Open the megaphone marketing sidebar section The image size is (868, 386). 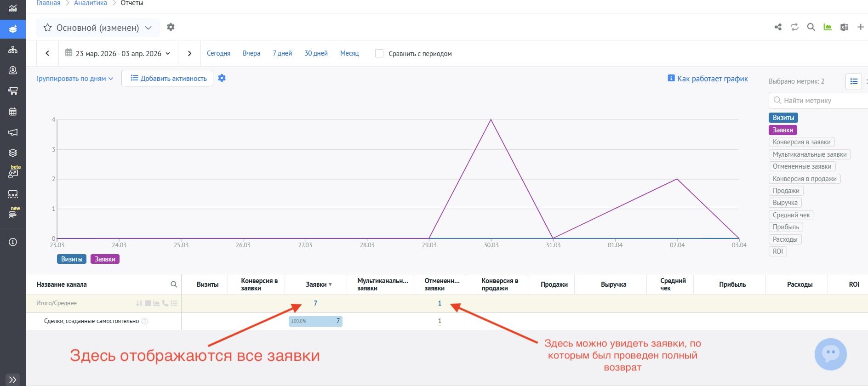pos(13,132)
